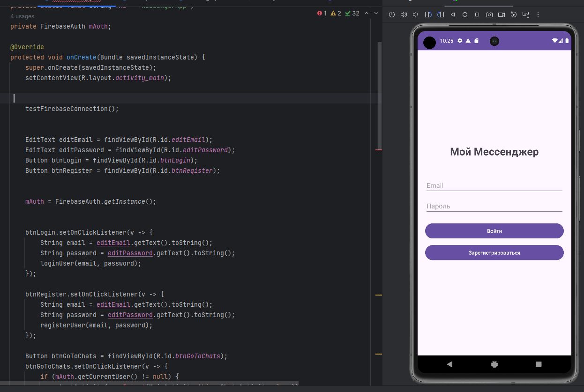The image size is (584, 392).
Task: Click 'onCreate' method name
Action: [82, 57]
